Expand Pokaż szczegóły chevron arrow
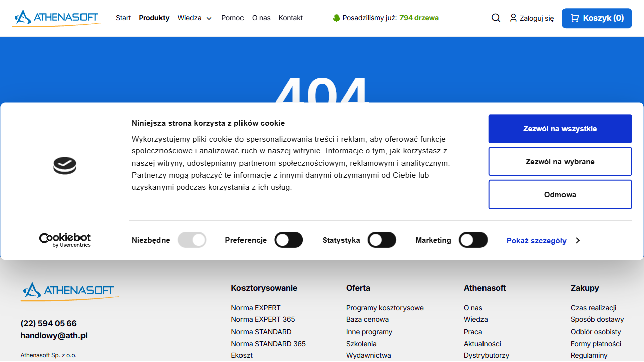 point(578,241)
